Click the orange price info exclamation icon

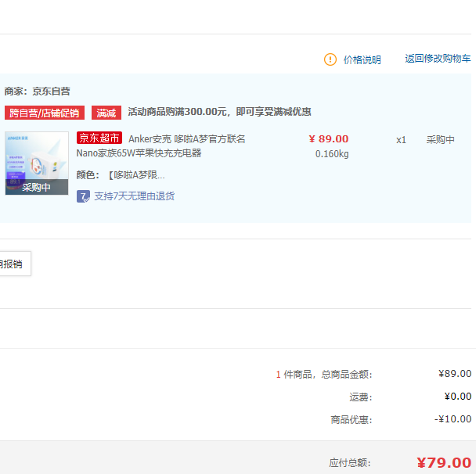(330, 59)
